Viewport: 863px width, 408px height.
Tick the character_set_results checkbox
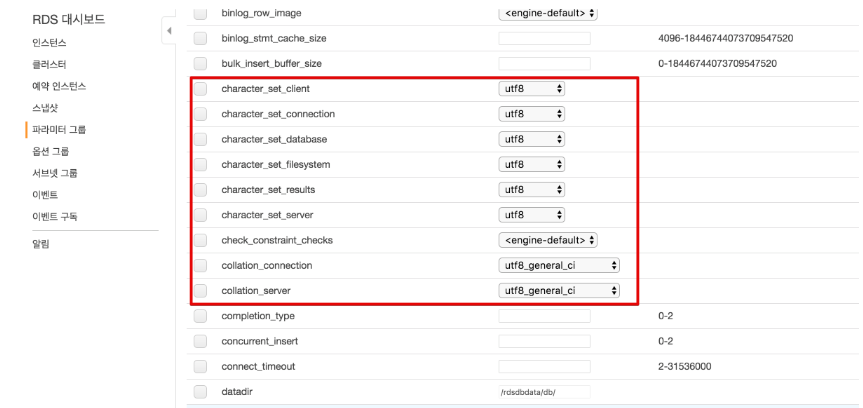(200, 190)
